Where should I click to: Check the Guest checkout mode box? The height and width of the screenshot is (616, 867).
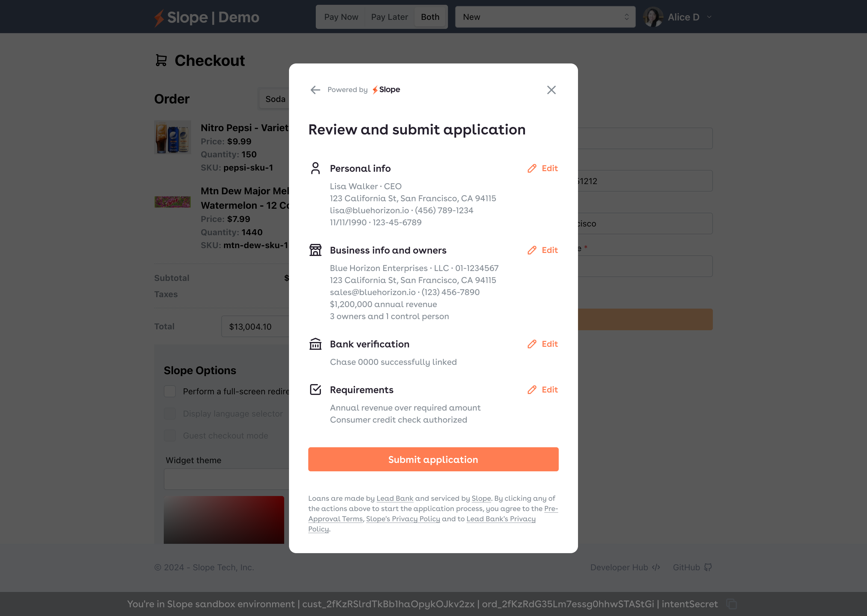(x=170, y=436)
